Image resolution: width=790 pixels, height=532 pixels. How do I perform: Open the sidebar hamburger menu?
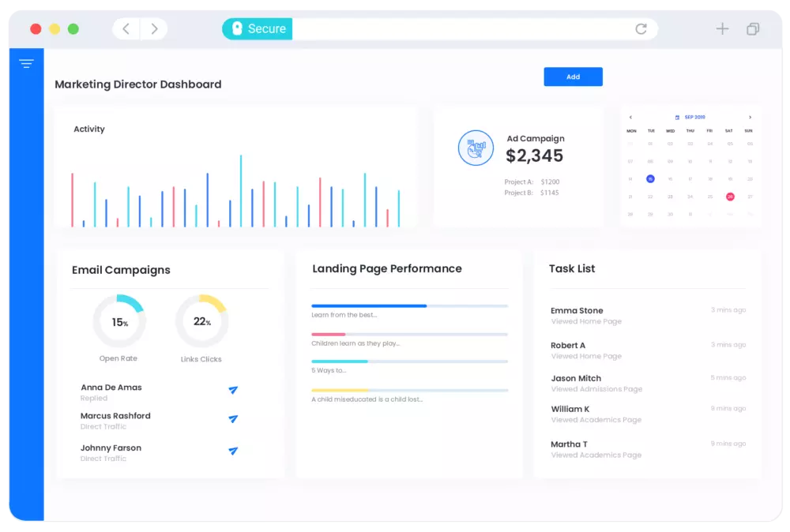tap(26, 64)
